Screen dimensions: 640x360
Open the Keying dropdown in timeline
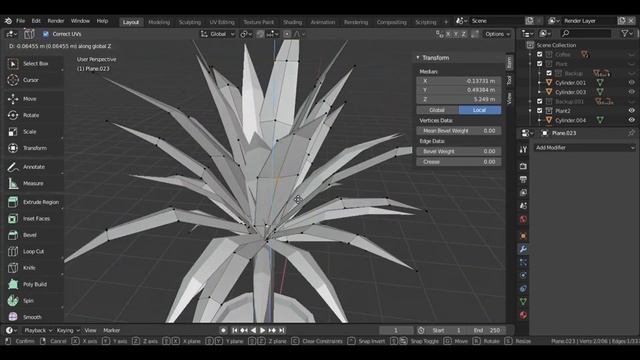point(68,330)
